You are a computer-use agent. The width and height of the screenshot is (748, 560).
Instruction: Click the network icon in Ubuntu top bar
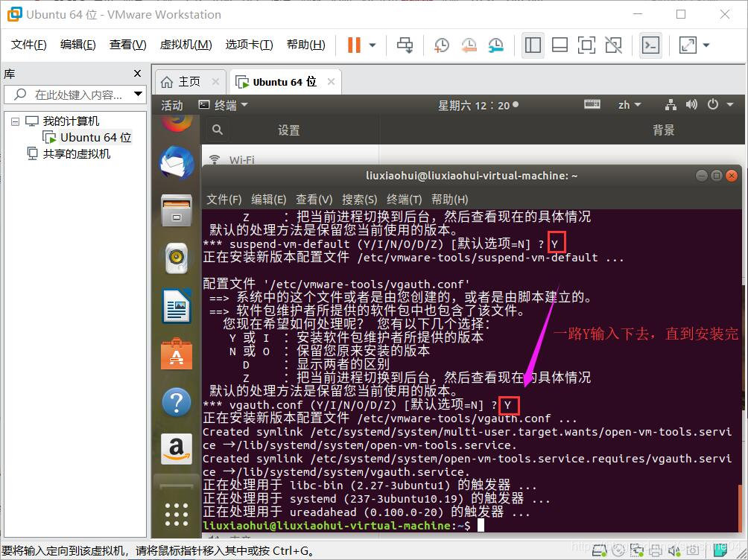pos(671,105)
